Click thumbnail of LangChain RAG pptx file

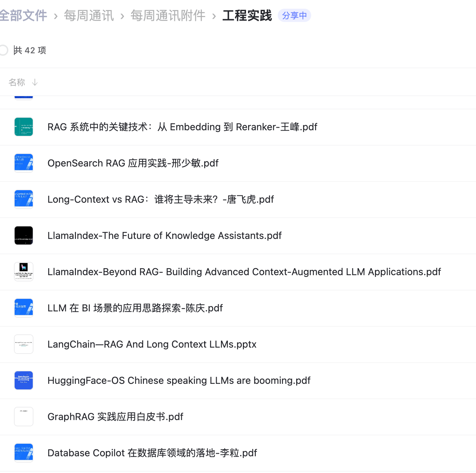tap(24, 344)
